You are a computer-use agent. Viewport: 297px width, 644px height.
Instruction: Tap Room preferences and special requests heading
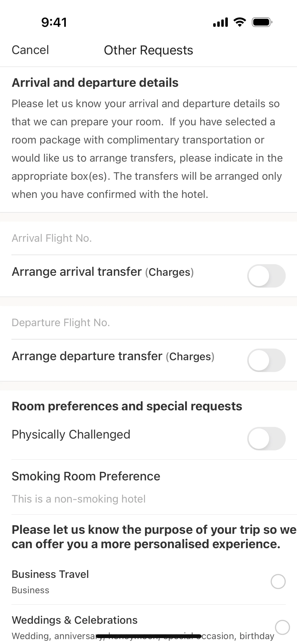[x=127, y=406]
